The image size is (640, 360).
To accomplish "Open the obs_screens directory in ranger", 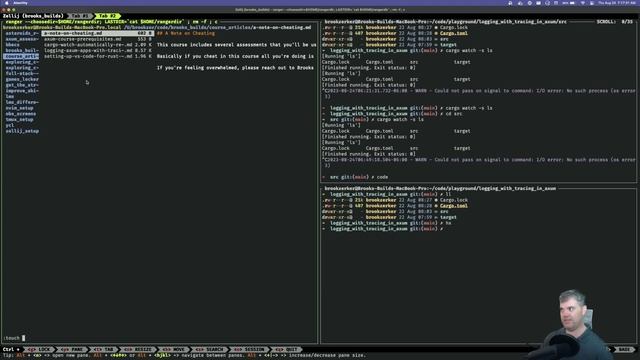I will [x=20, y=114].
